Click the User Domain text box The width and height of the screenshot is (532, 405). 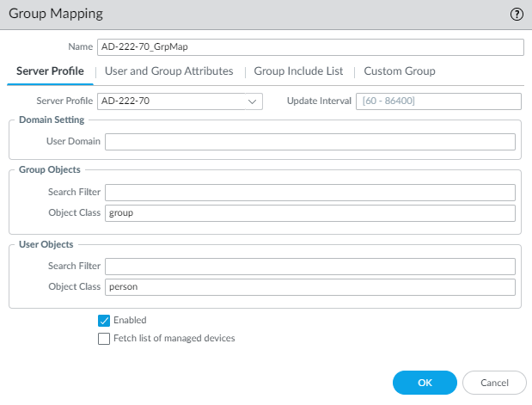[x=309, y=142]
